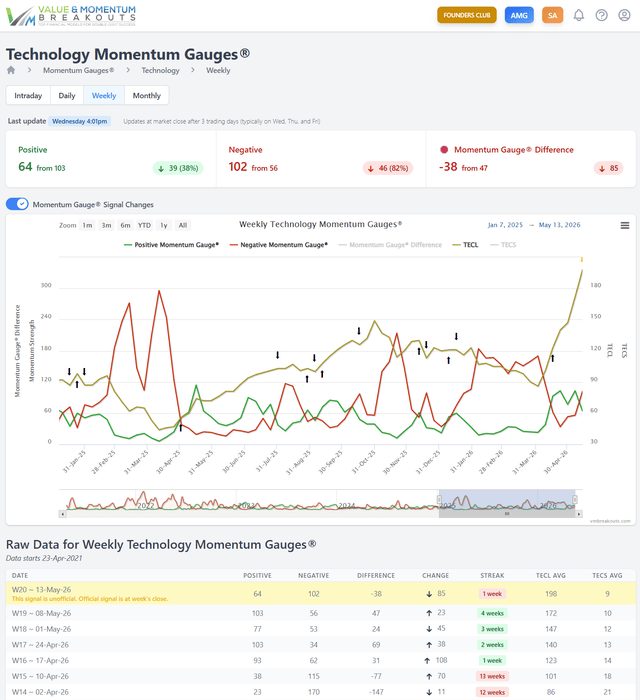Screen dimensions: 640x700
Task: Select the W15 ~ 10-Apr-26 row
Action: tap(320, 676)
